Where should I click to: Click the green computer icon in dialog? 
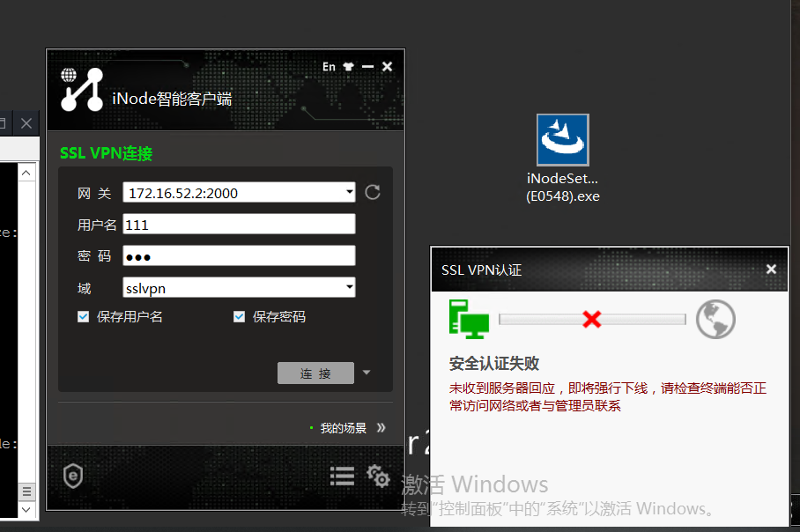469,320
